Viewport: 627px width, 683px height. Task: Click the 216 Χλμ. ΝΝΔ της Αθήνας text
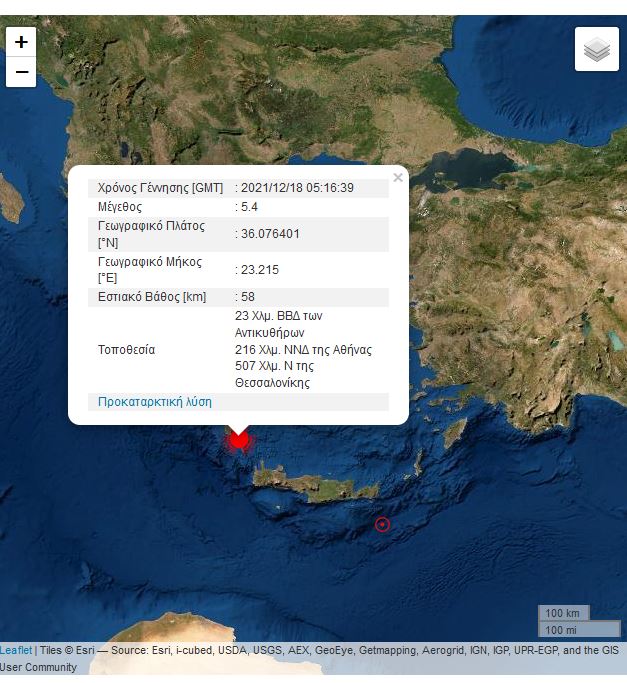pos(303,350)
